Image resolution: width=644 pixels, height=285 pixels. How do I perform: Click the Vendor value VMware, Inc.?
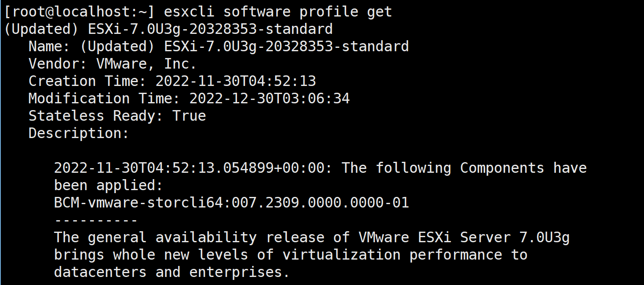(146, 64)
